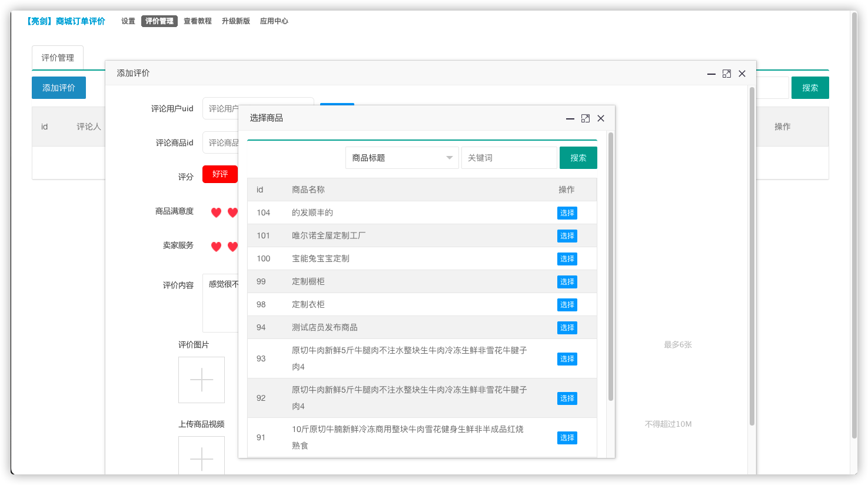Click the 好评 rating button
Viewport: 868px width, 485px height.
(220, 174)
